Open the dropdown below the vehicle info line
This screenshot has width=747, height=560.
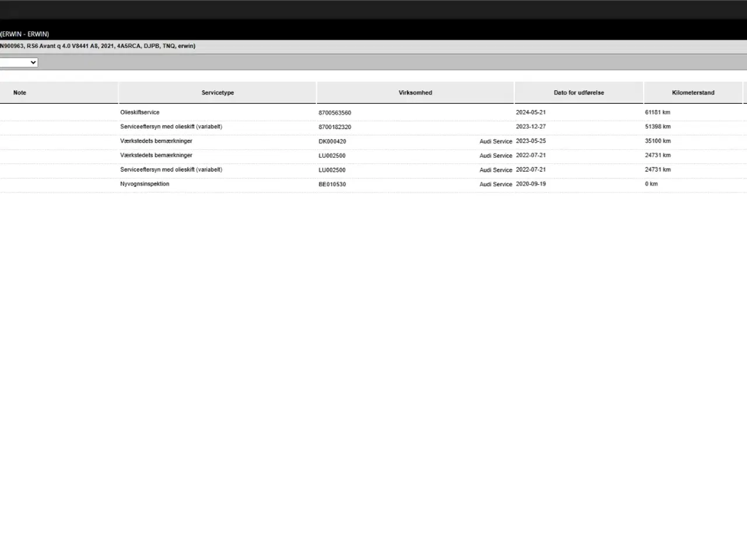click(x=19, y=62)
